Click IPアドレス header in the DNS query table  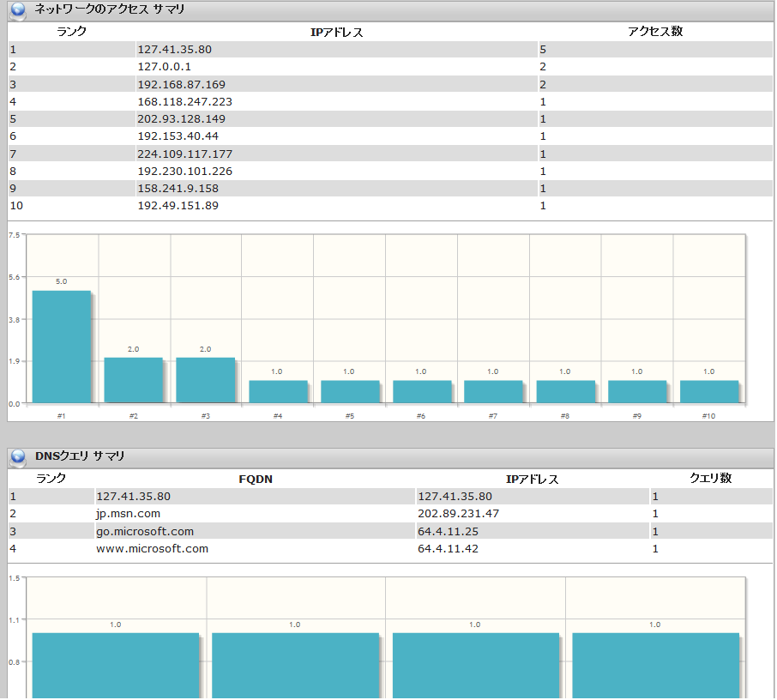tap(532, 479)
